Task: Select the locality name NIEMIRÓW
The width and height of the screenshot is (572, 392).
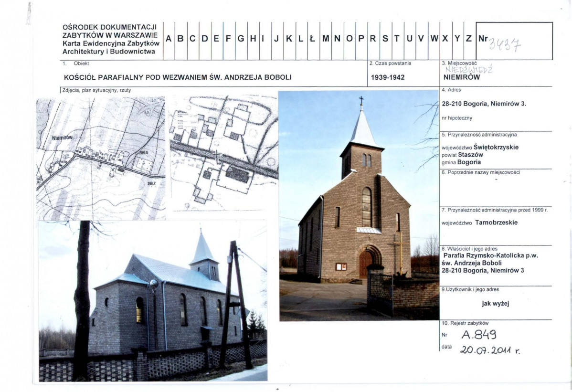Action: [461, 76]
